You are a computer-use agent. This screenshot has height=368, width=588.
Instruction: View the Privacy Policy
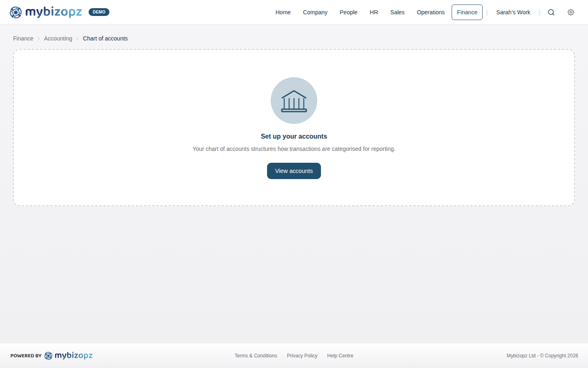[302, 355]
